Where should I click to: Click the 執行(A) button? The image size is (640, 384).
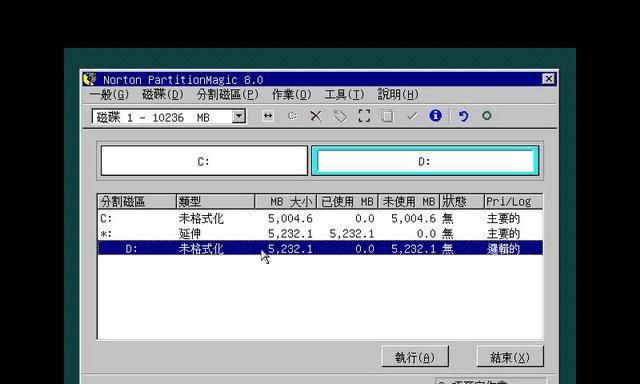tap(415, 357)
